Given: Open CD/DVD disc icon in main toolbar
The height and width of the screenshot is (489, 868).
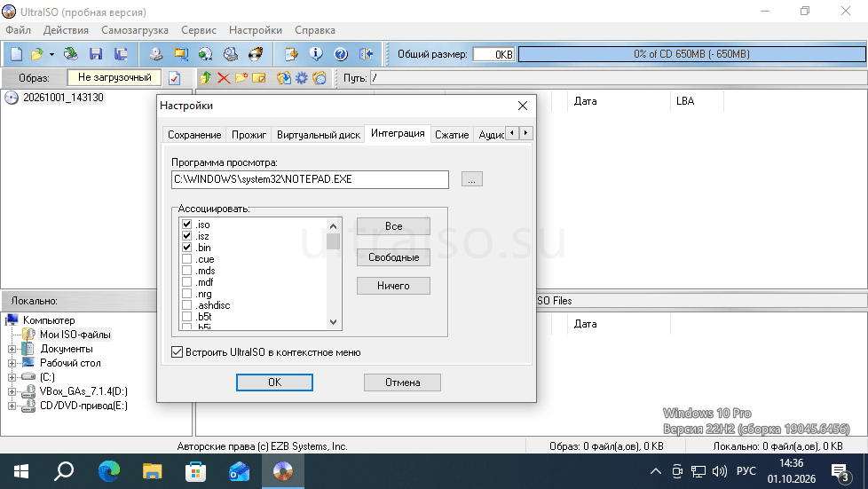Looking at the screenshot, I should [x=71, y=54].
